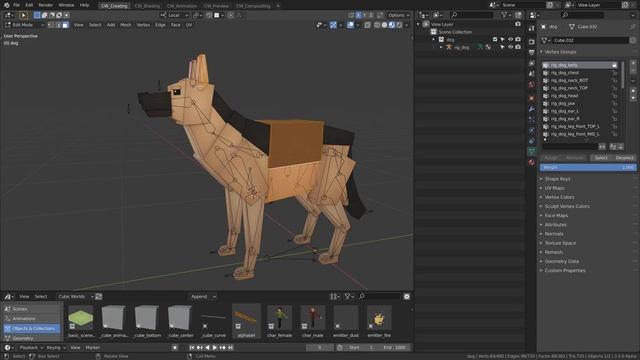Adjust the vertex group Weight slider

(x=588, y=167)
